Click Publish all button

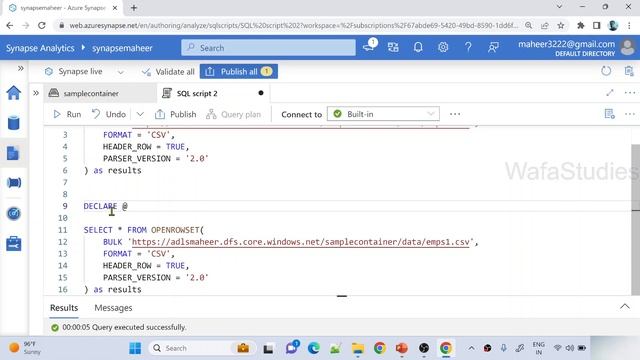[x=239, y=72]
